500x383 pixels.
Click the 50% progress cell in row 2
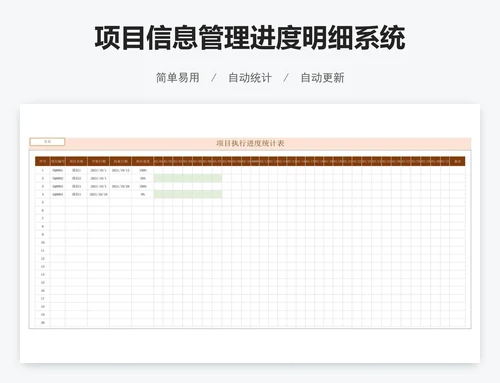(x=143, y=178)
